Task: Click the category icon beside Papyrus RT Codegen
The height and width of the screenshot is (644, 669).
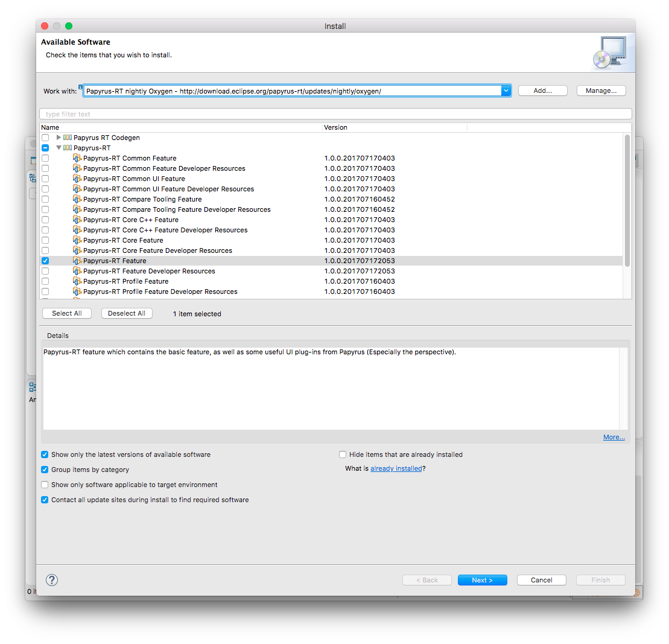Action: [68, 137]
